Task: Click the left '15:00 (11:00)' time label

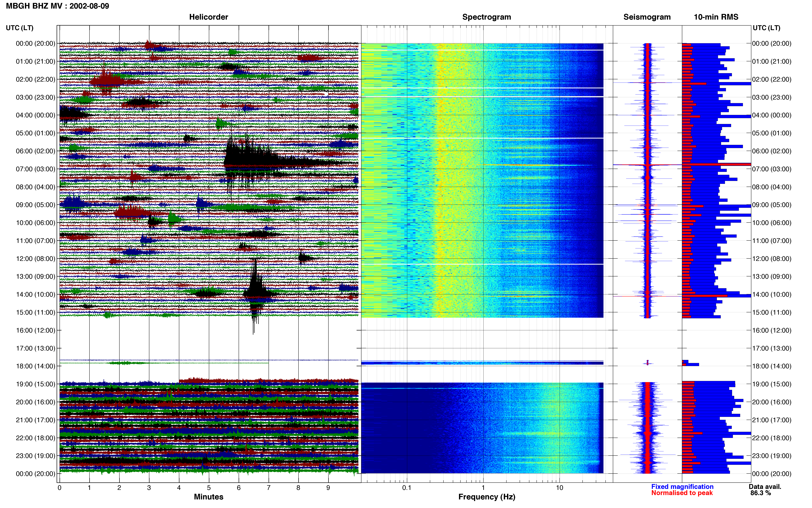Action: (x=36, y=312)
